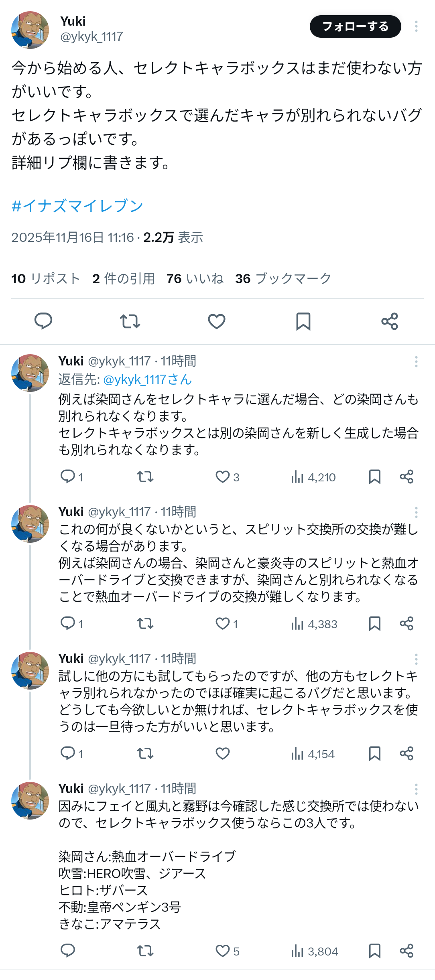Viewport: 435px width, 980px height.
Task: Open the #イナズマイレブン hashtag link
Action: tap(77, 206)
